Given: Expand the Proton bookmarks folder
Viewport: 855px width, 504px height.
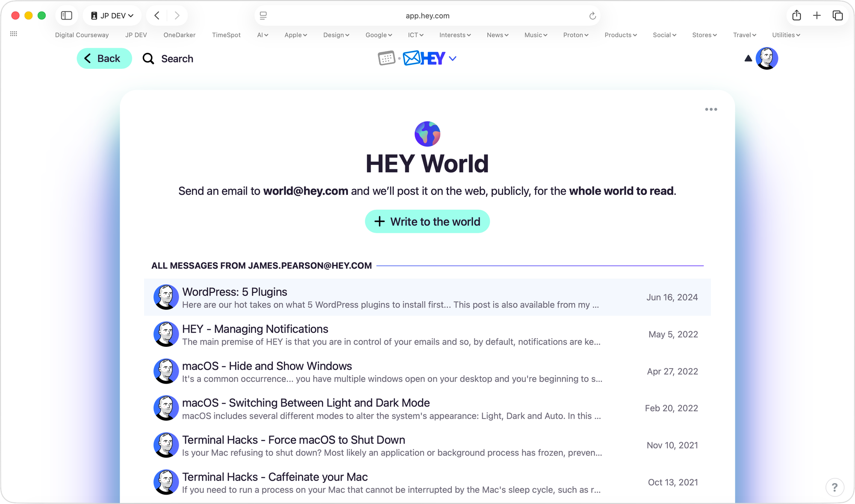Looking at the screenshot, I should (576, 35).
